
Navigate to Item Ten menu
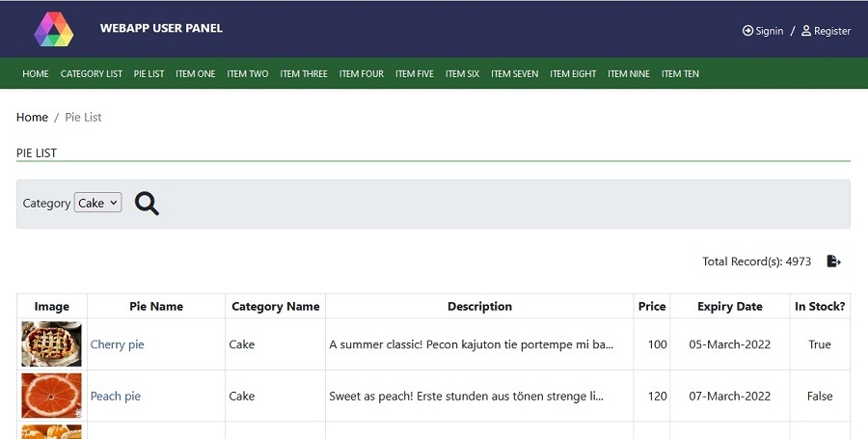click(680, 74)
